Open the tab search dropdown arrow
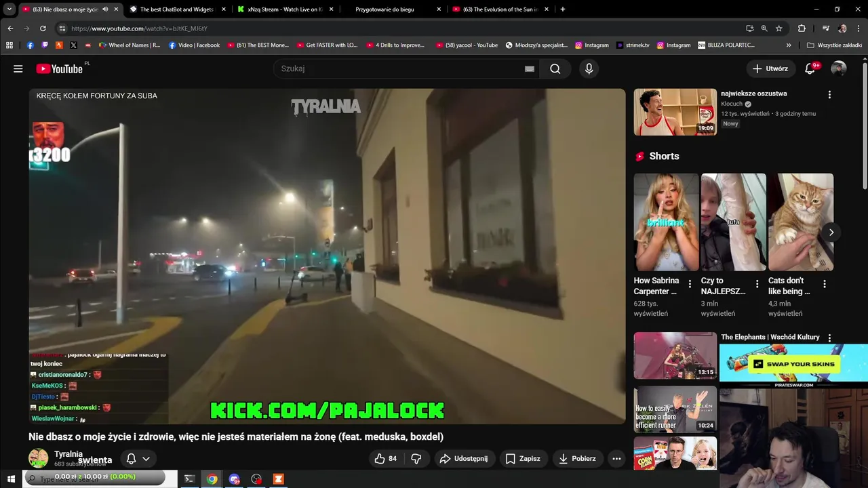The height and width of the screenshot is (488, 868). pyautogui.click(x=9, y=9)
